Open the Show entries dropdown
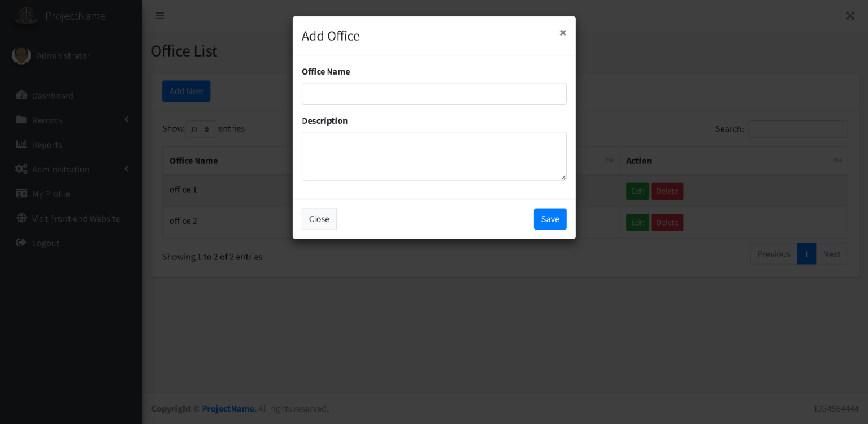 (201, 129)
